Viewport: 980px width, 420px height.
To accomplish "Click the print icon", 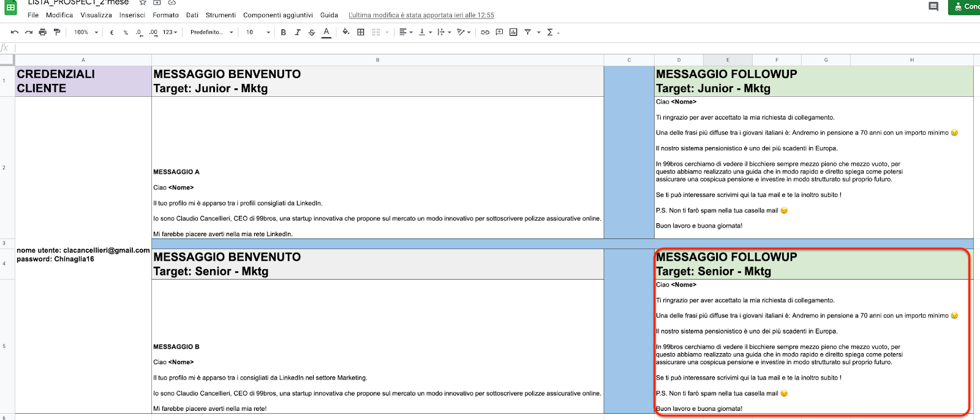I will [x=42, y=32].
